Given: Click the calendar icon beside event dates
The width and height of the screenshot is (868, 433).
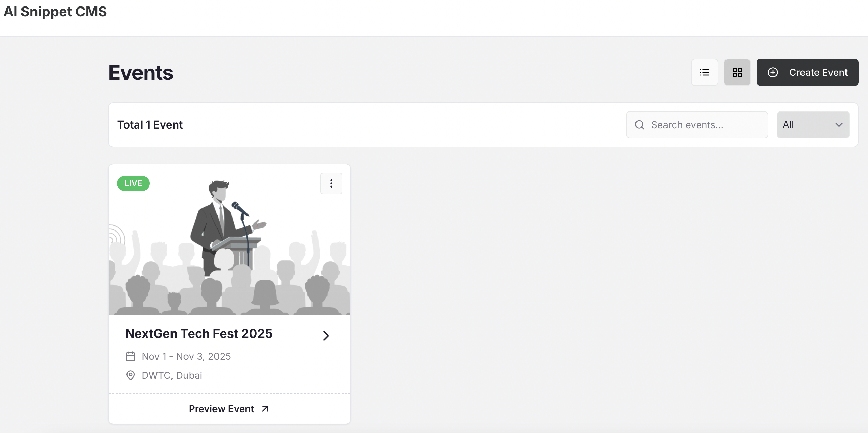Looking at the screenshot, I should [130, 356].
